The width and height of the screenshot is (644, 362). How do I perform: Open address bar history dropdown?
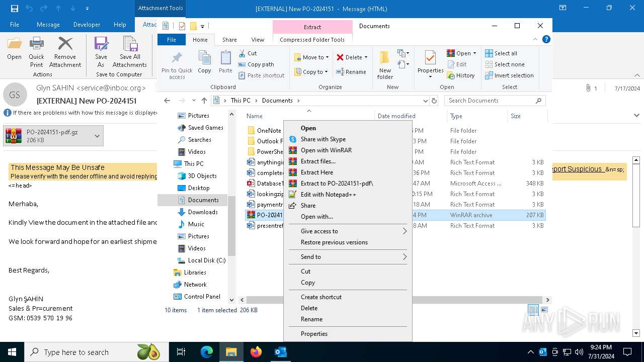(x=426, y=101)
